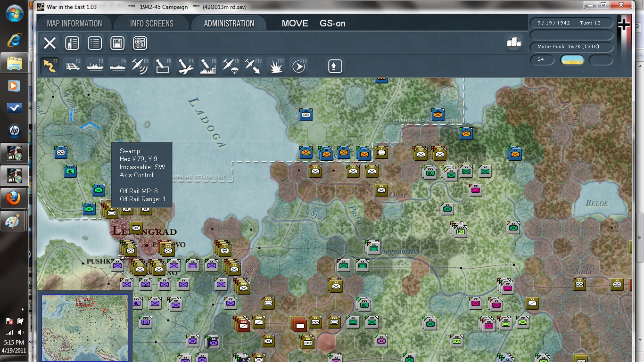644x362 pixels.
Task: Click the Iron Cross Axis side emblem
Action: click(x=624, y=25)
